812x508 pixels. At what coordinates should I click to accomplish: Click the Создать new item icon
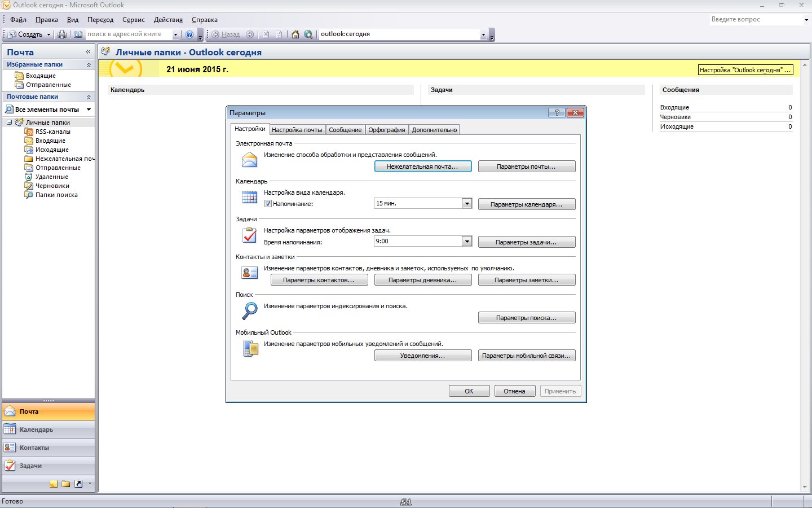[12, 34]
